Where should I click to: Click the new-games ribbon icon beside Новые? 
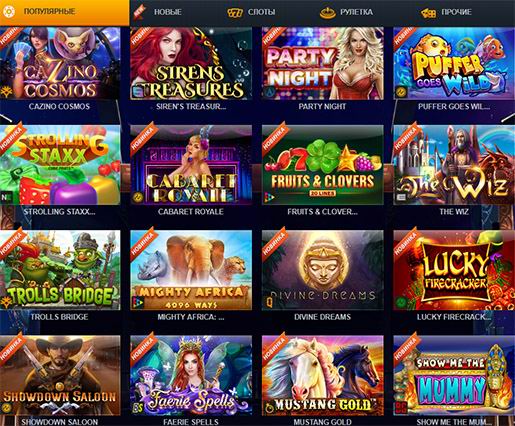point(139,13)
